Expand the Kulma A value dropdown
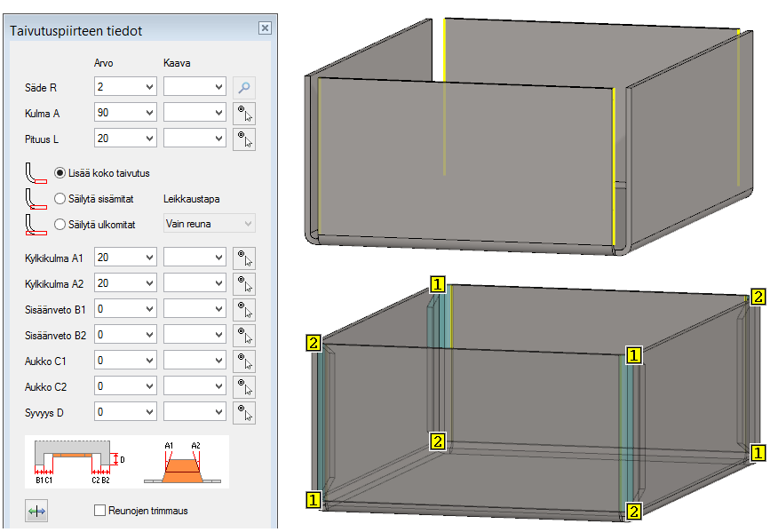 click(x=148, y=113)
